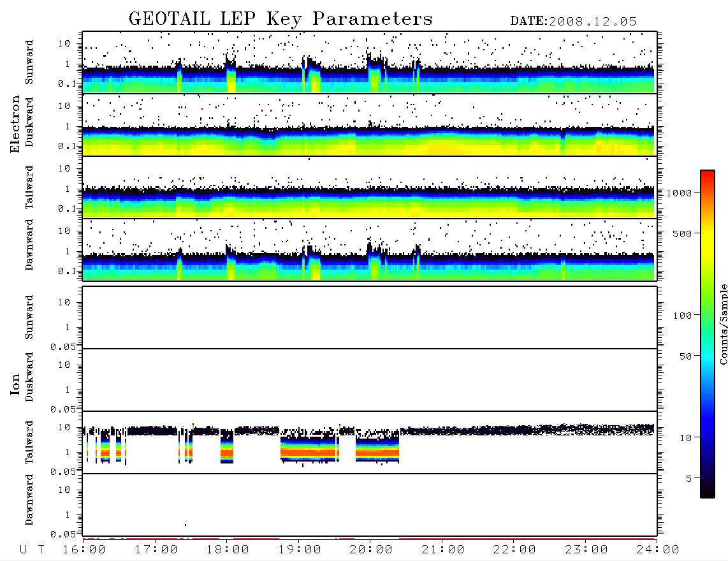This screenshot has height=561, width=728.
Task: Click the empty Ion Duskward panel
Action: pyautogui.click(x=370, y=380)
